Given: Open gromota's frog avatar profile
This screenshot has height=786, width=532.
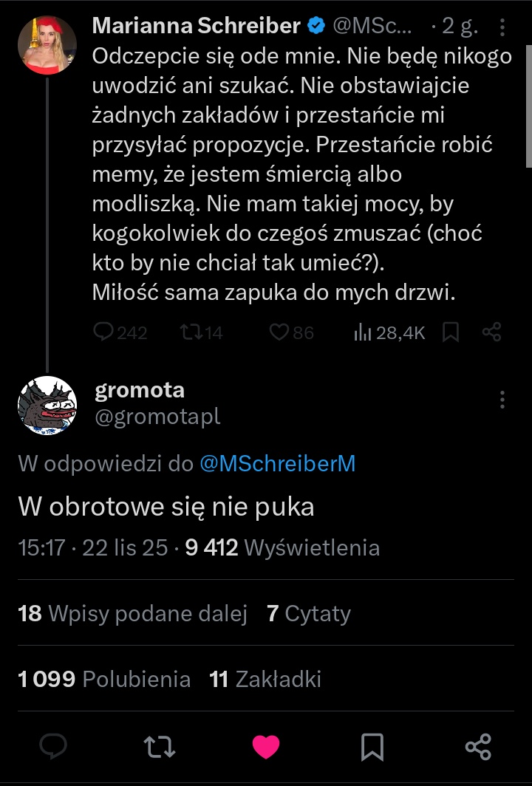Looking at the screenshot, I should [x=47, y=405].
